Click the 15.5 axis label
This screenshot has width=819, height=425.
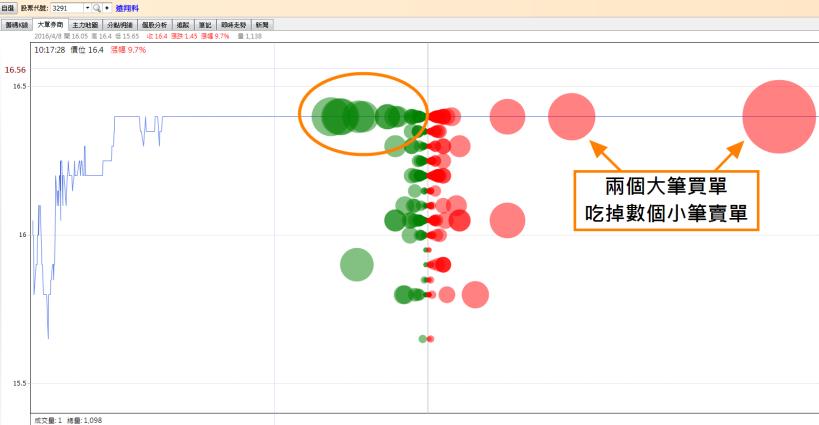coord(19,383)
